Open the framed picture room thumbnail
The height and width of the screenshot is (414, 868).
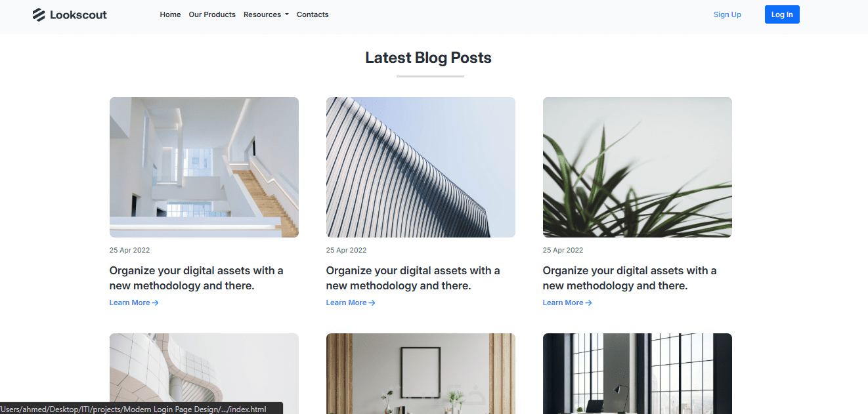coord(421,373)
